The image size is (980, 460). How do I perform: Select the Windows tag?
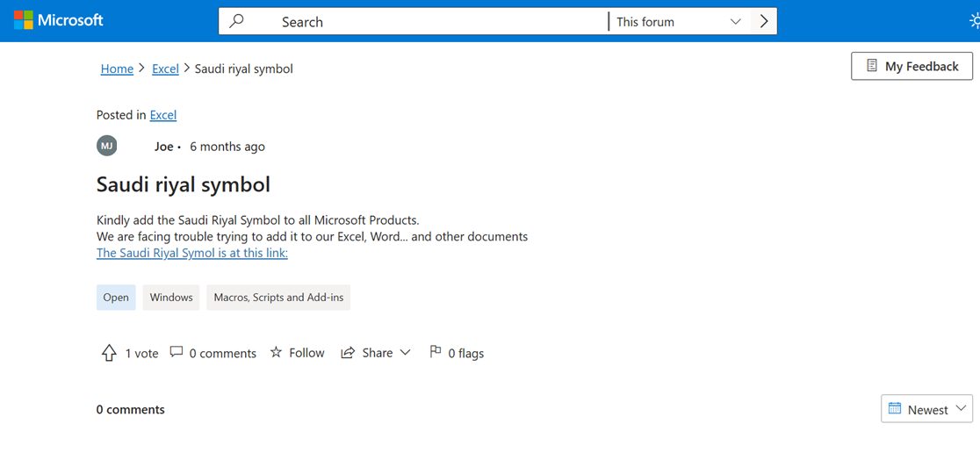(171, 298)
